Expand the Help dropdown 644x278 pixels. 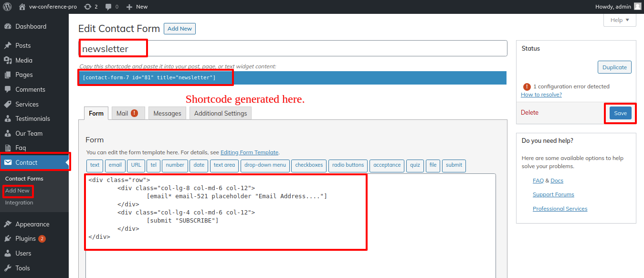coord(620,20)
